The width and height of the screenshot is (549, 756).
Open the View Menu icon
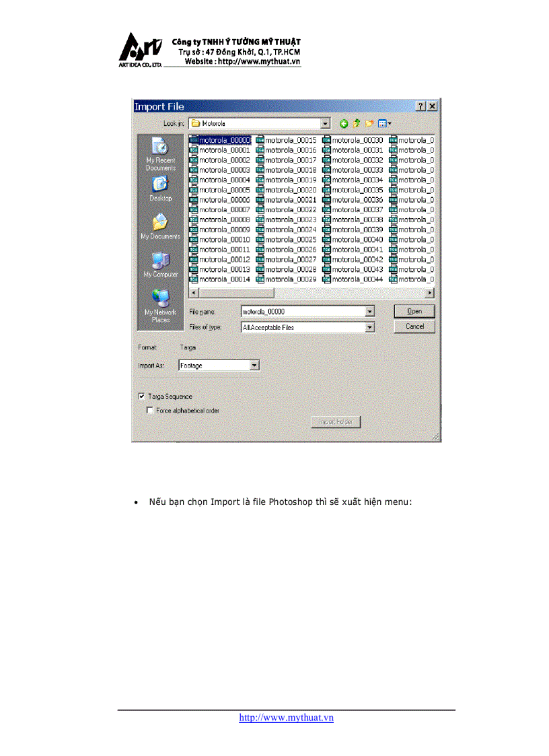point(384,124)
